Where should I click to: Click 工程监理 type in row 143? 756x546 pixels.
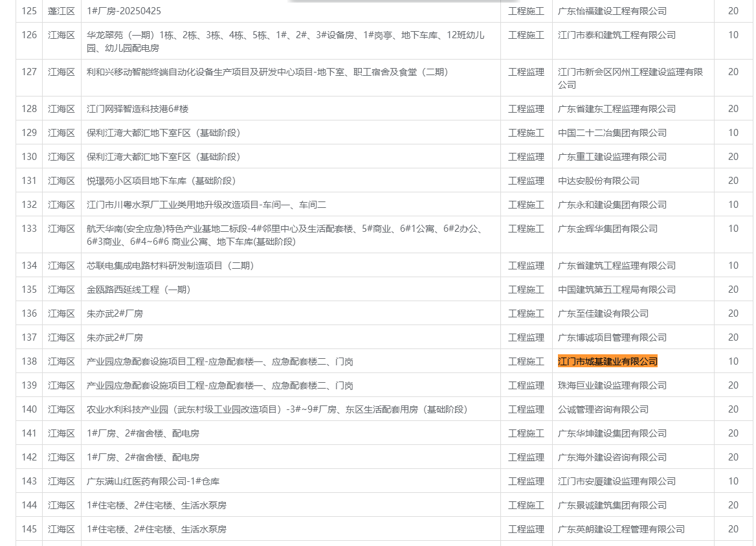click(526, 481)
